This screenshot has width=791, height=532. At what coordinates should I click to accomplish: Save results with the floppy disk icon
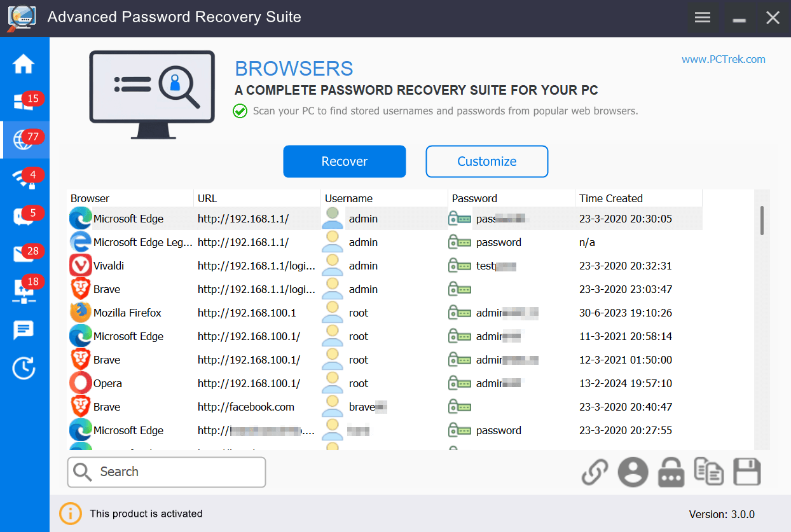746,473
